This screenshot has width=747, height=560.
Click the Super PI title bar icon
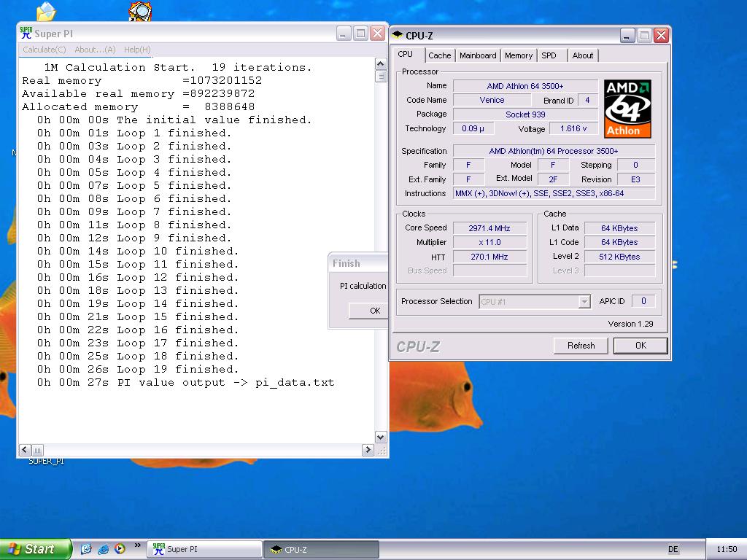point(26,34)
